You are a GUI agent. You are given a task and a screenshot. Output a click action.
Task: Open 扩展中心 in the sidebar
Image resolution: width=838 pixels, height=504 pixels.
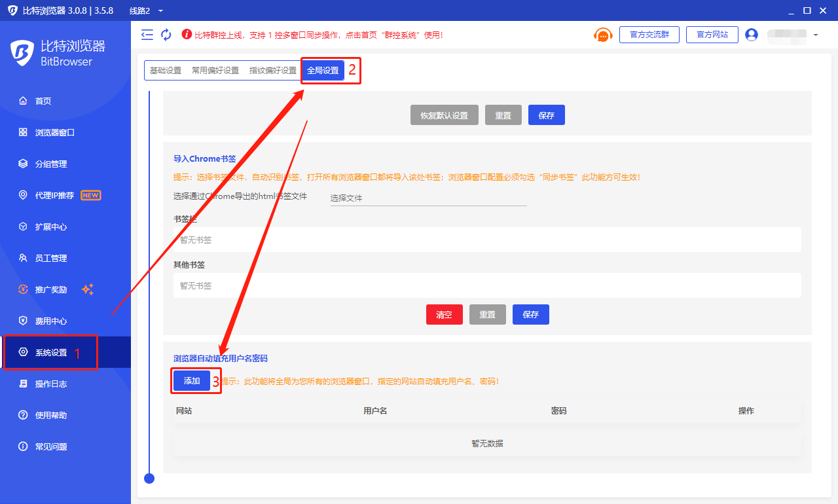point(51,227)
